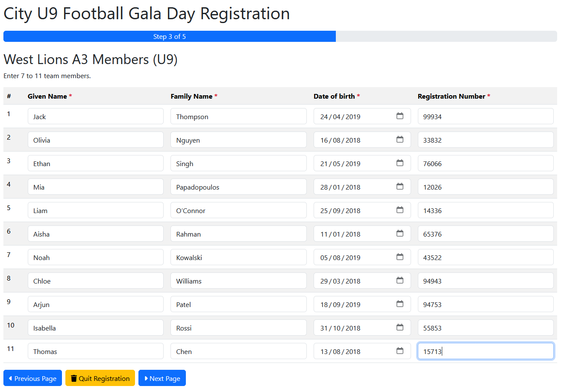Open calendar picker in Chloe Williams's row
Viewport: 564px width, 392px height.
399,281
